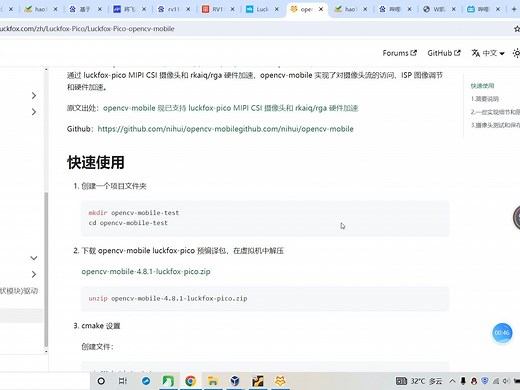Show hidden system tray icons
Viewport: 520px width, 390px height.
[452, 381]
